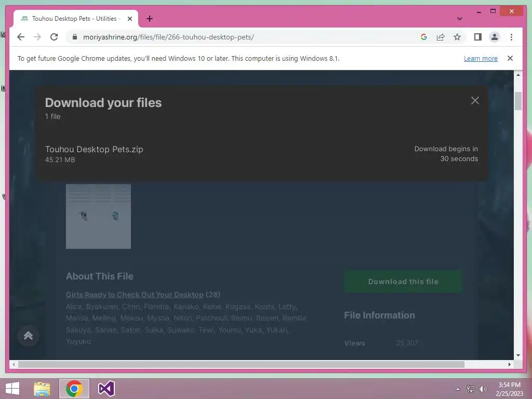Click Touhou Desktop Pets.zip file name
Viewport: 532px width, 399px height.
[94, 149]
